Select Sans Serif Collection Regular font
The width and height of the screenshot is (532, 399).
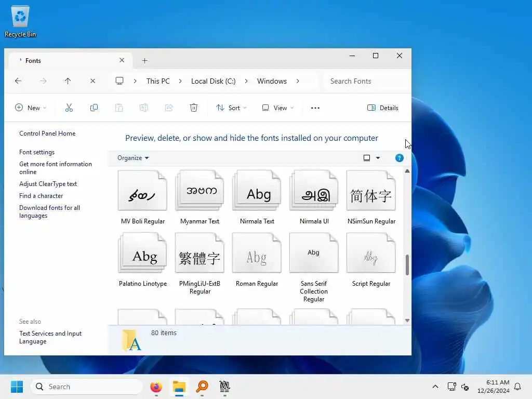(x=314, y=268)
